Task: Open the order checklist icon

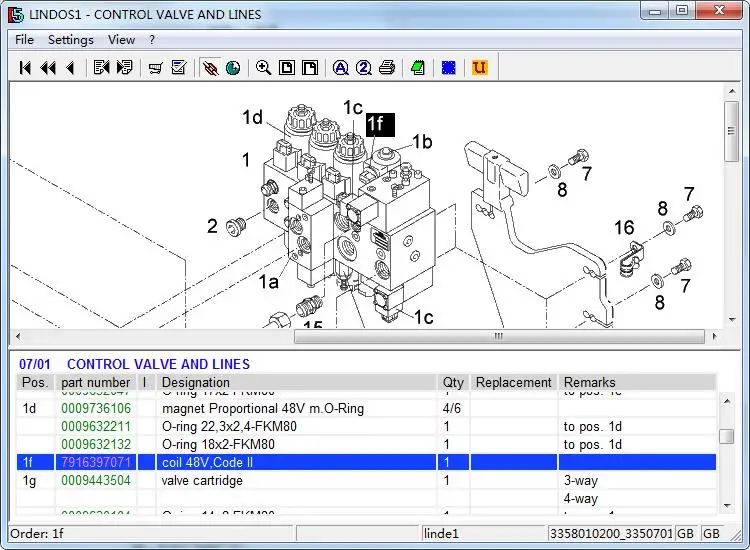Action: tap(179, 67)
